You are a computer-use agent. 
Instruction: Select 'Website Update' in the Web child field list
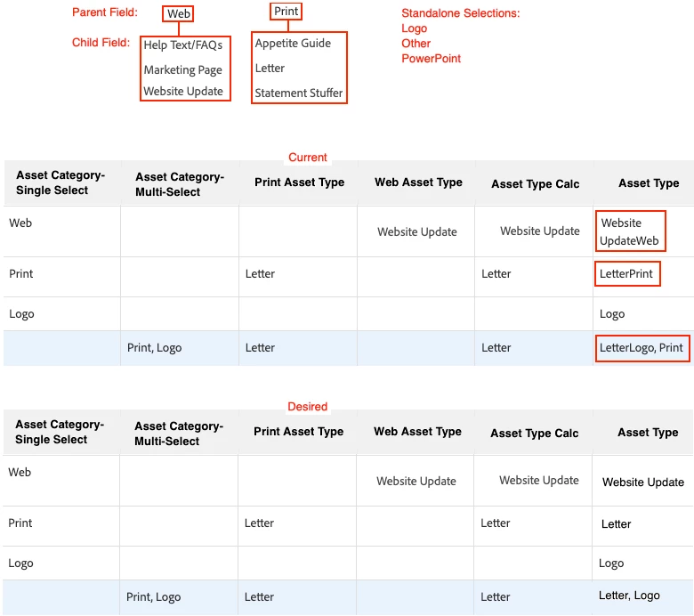click(183, 91)
